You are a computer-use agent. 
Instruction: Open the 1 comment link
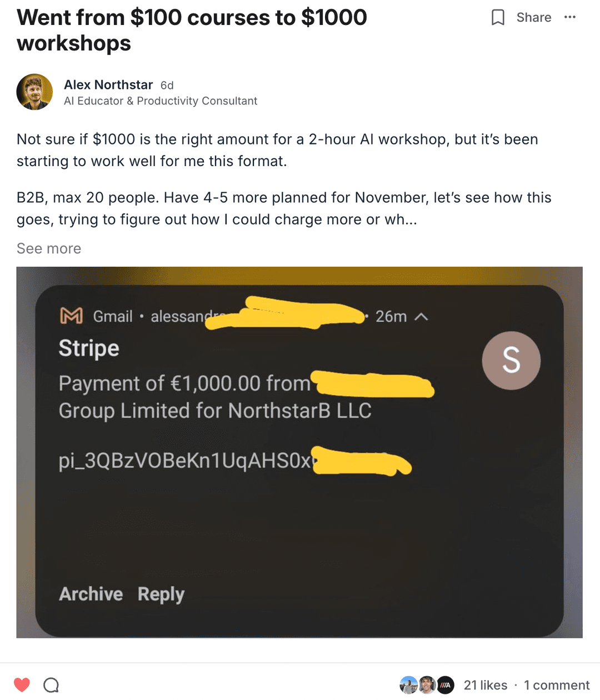tap(557, 686)
